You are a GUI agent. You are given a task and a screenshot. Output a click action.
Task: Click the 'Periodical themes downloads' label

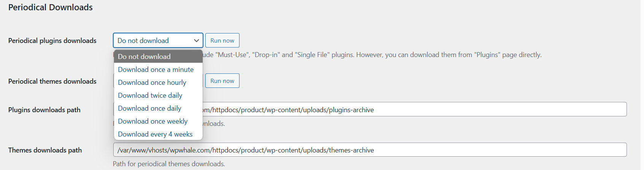(52, 81)
